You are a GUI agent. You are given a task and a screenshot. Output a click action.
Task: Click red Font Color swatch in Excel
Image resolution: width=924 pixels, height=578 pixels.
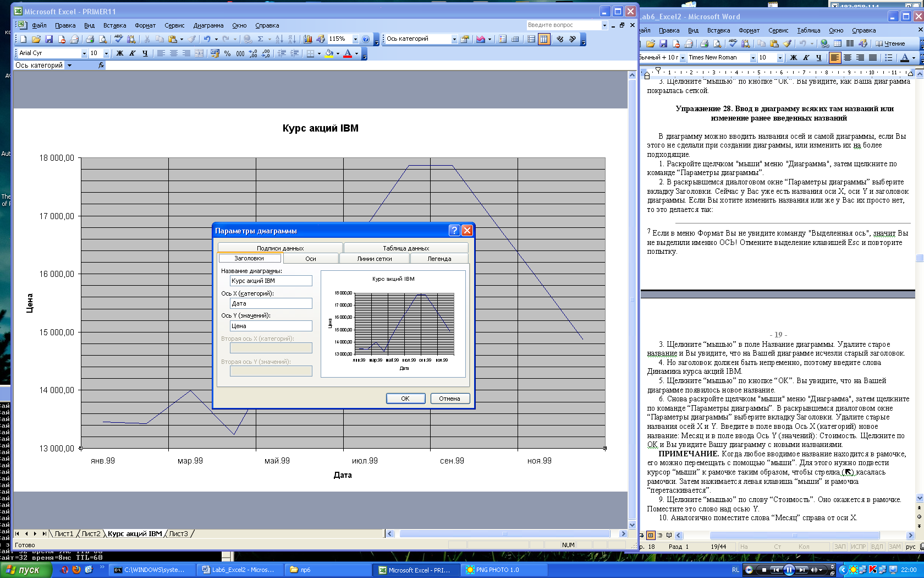click(x=348, y=53)
